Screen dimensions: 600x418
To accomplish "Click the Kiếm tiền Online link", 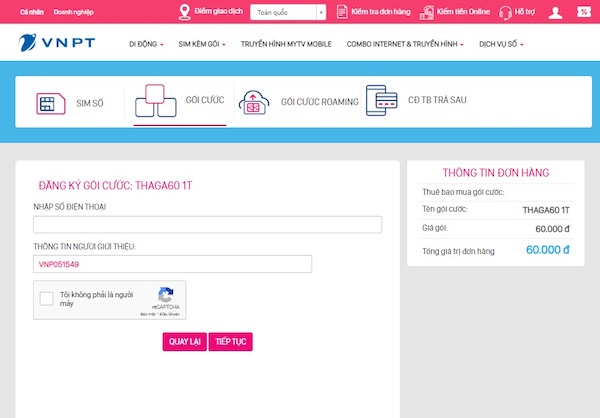I will pyautogui.click(x=463, y=11).
